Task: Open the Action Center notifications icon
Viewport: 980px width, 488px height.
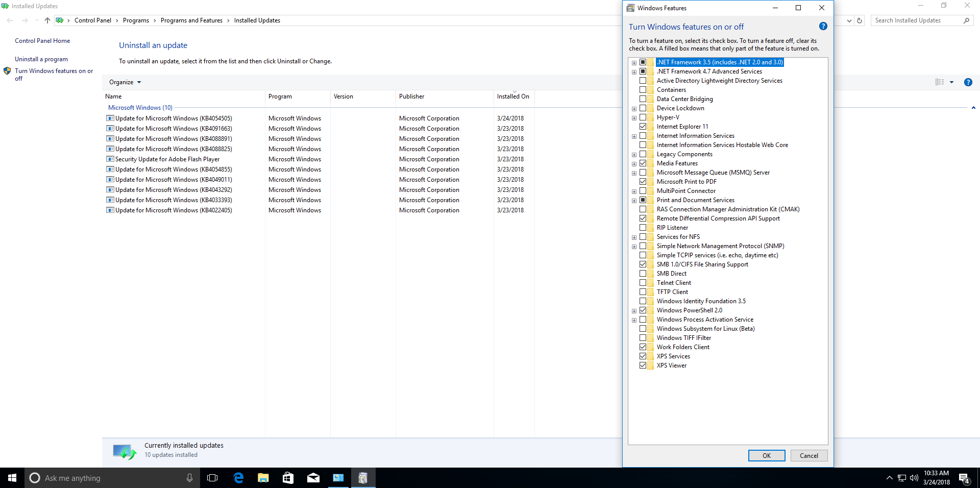Action: point(964,478)
